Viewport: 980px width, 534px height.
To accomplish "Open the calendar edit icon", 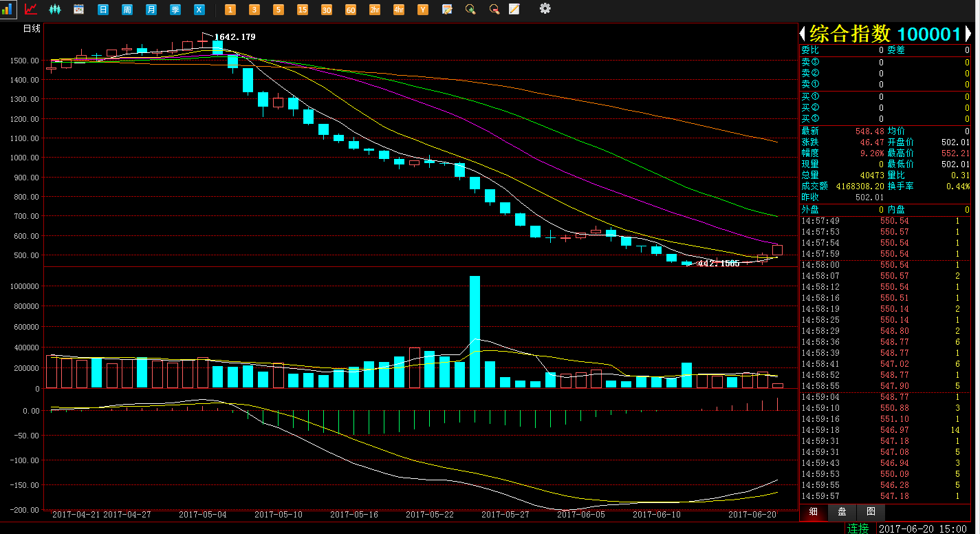I will pyautogui.click(x=447, y=10).
